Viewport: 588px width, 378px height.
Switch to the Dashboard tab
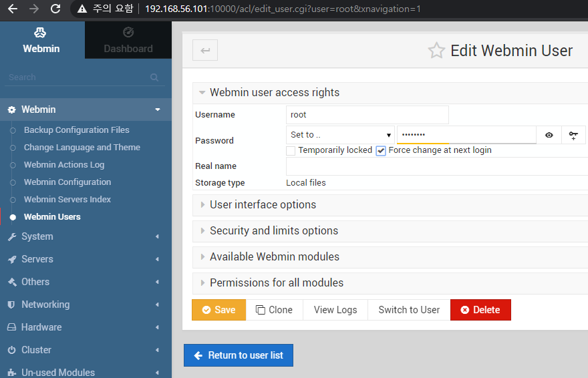point(128,40)
